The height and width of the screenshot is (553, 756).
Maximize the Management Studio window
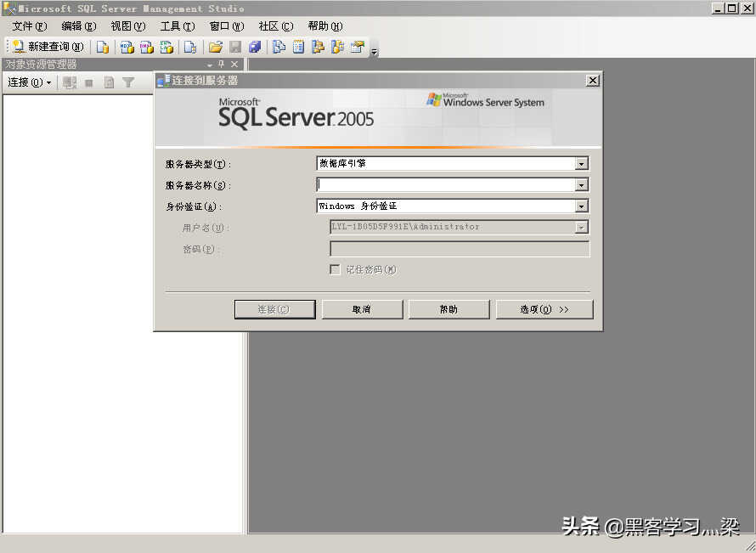(732, 8)
